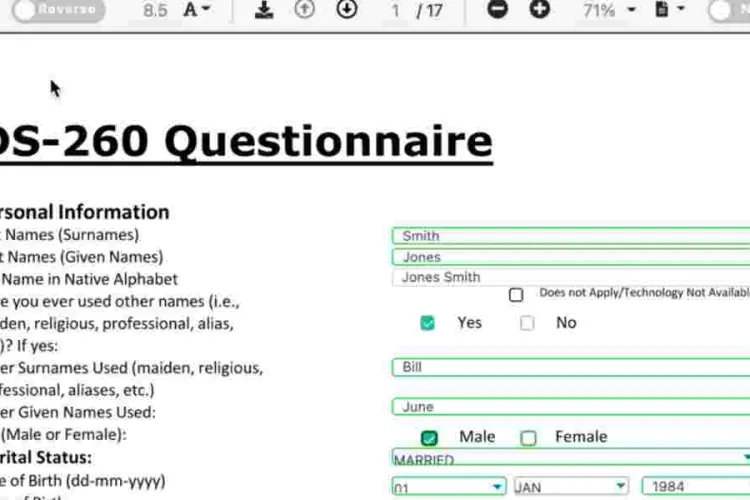The width and height of the screenshot is (750, 500).
Task: Uncheck the Yes checkbox for other names
Action: point(428,323)
